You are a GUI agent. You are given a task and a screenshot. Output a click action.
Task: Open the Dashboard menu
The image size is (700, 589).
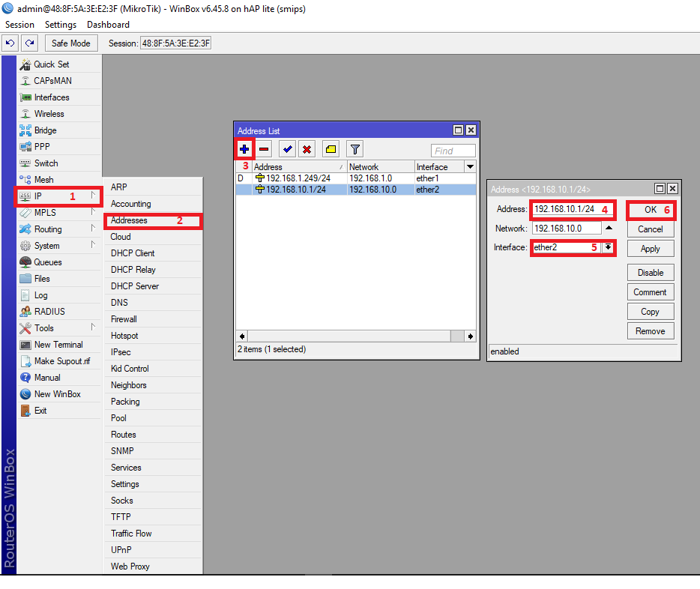tap(108, 25)
